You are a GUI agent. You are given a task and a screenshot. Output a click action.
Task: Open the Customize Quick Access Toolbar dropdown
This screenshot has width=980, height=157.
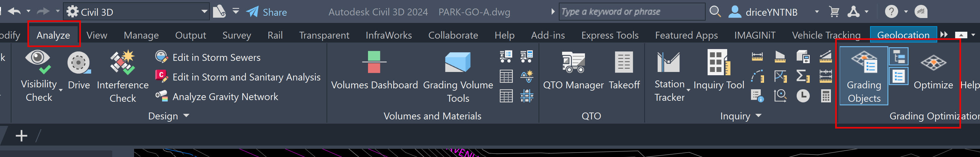236,11
